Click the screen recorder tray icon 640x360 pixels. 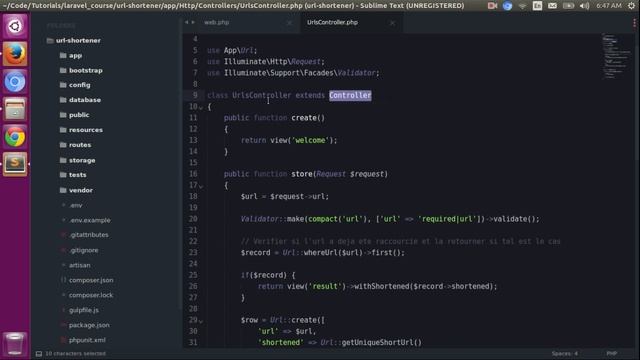[493, 6]
